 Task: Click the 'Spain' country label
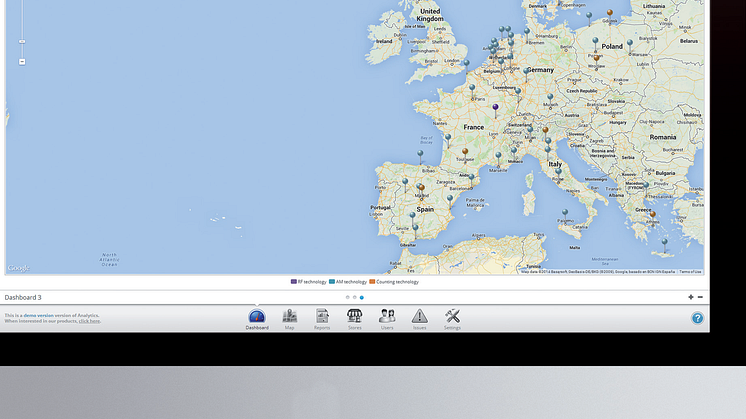point(425,209)
